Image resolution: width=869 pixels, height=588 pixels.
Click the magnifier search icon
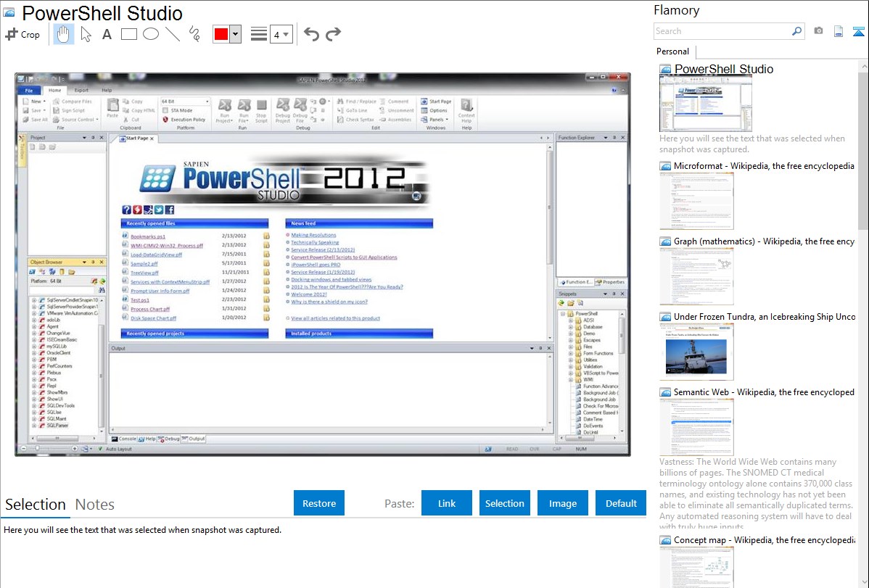tap(796, 31)
